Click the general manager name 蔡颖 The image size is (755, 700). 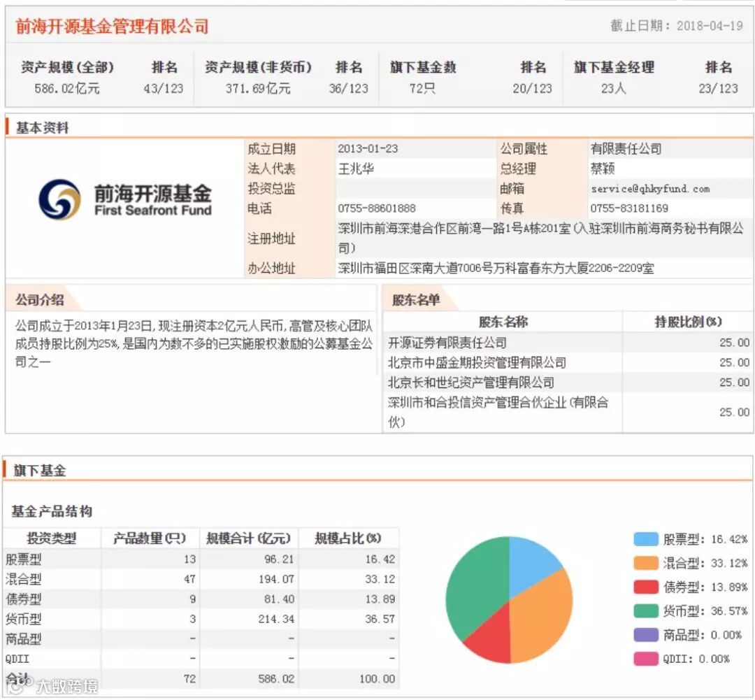603,169
